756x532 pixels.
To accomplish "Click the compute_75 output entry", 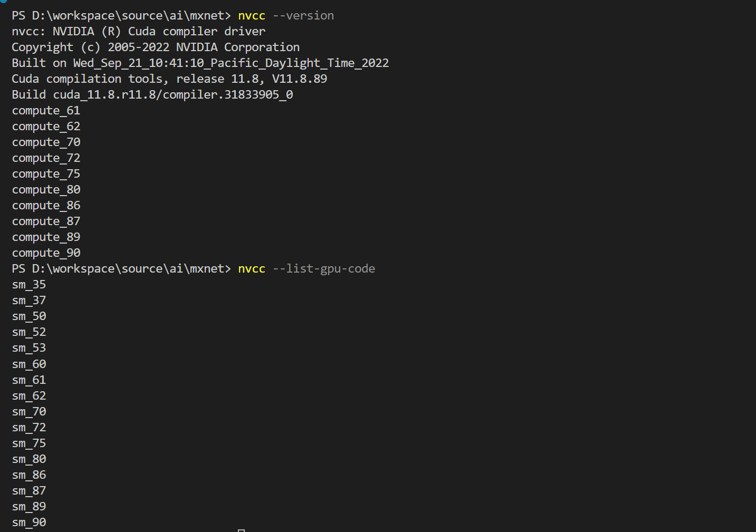I will point(46,174).
